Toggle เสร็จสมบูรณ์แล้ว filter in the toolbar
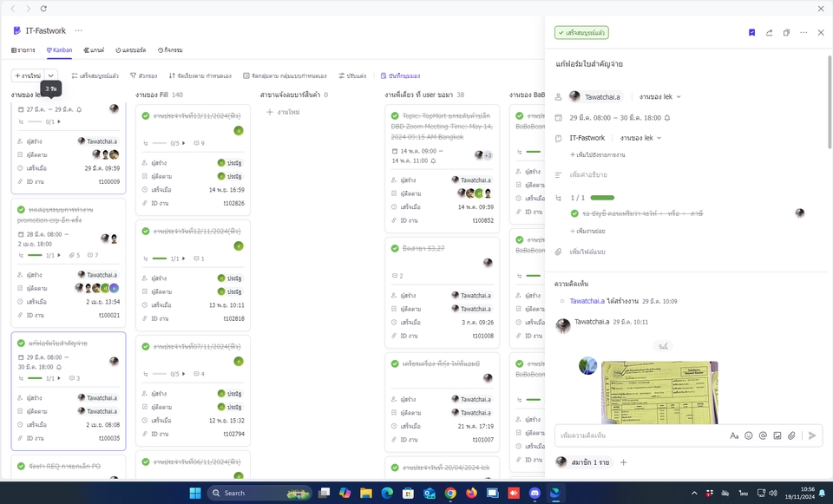 [x=95, y=76]
